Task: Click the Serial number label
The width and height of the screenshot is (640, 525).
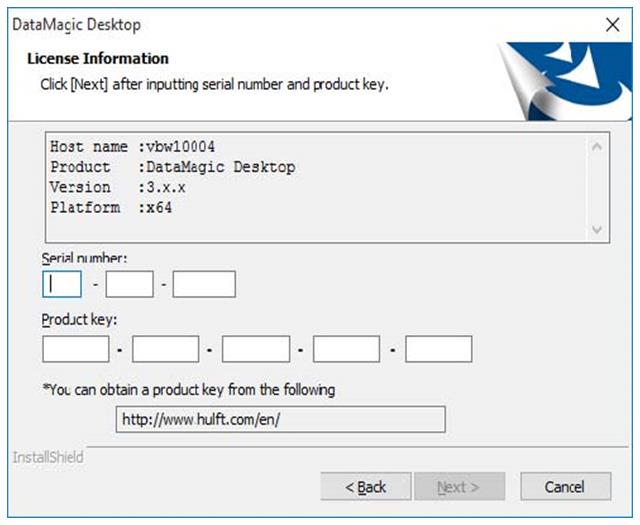Action: tap(84, 259)
